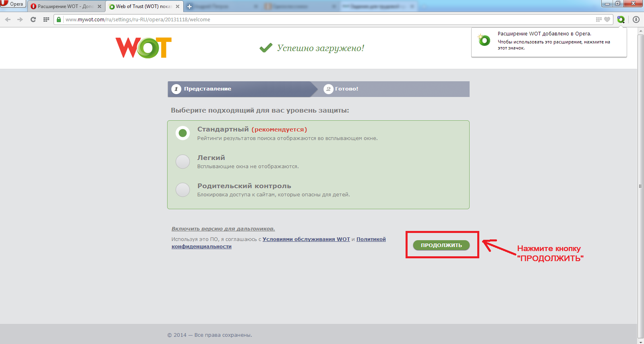
Task: Click the scrollbar up arrow
Action: 640,31
